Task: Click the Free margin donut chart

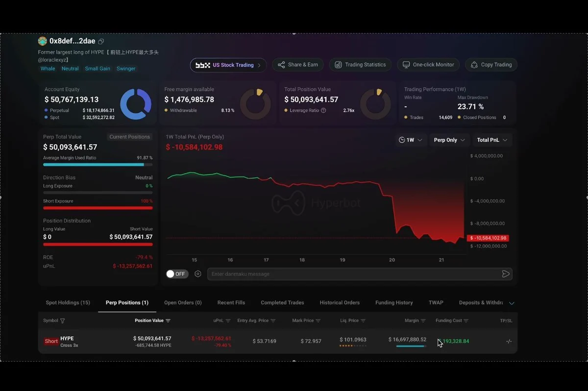Action: coord(255,104)
